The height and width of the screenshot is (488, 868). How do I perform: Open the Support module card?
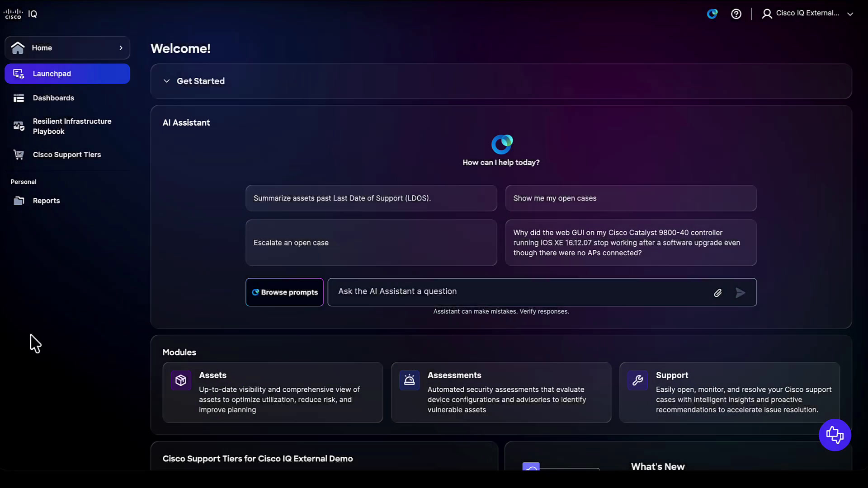(x=729, y=392)
